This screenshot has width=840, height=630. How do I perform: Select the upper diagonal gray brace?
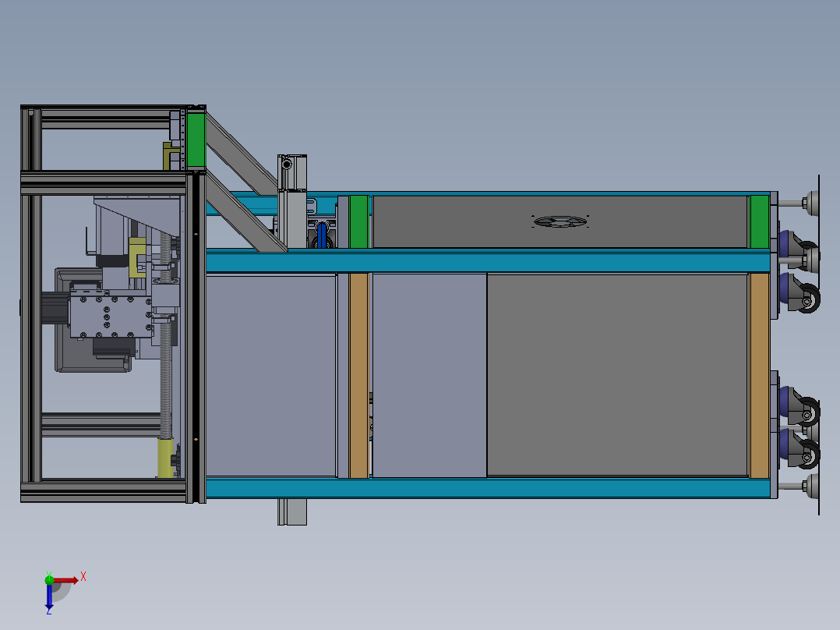[241, 154]
